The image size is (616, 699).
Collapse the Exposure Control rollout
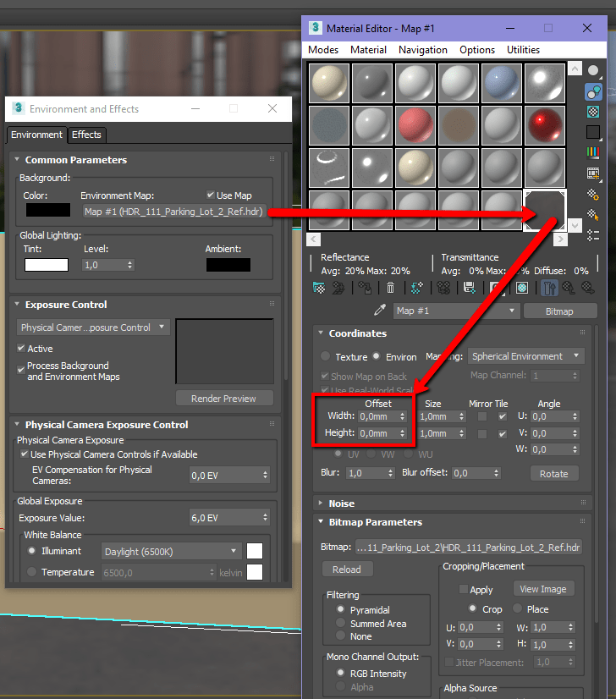[x=17, y=304]
